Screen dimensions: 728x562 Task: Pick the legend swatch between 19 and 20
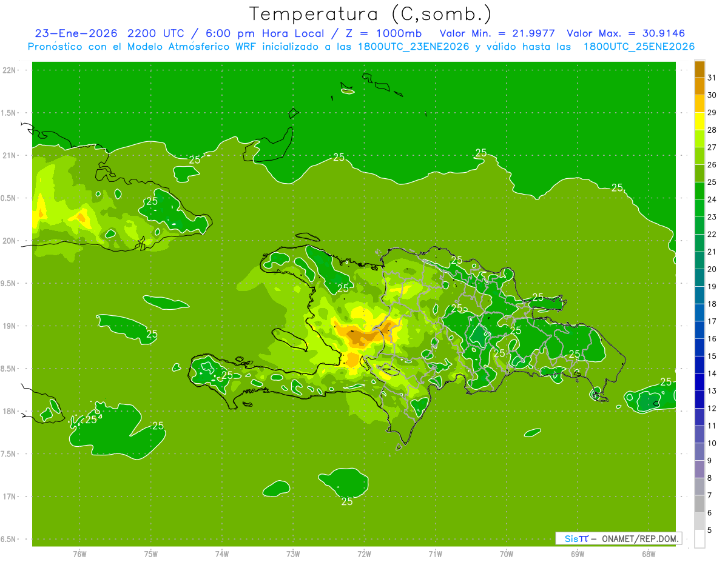699,278
